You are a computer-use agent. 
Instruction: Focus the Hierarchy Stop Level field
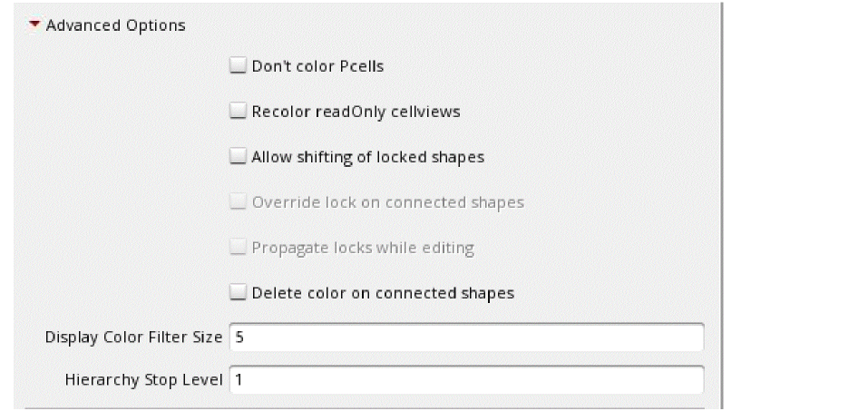pos(466,379)
